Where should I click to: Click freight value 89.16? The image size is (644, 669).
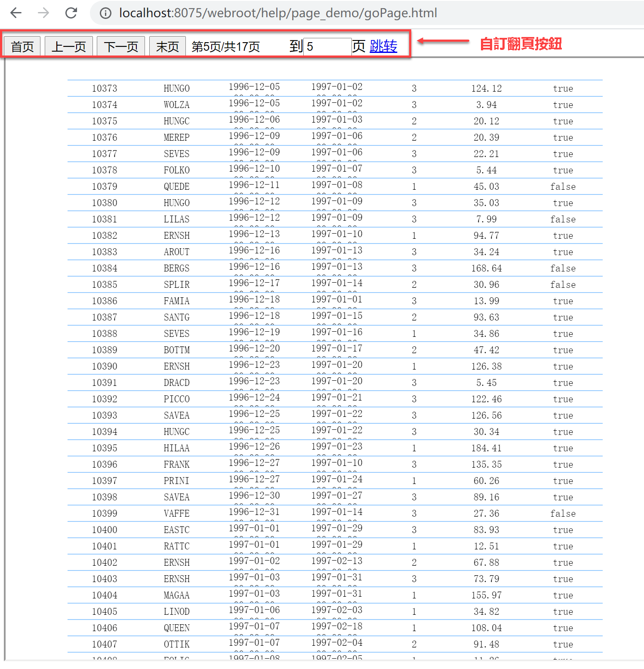(487, 497)
